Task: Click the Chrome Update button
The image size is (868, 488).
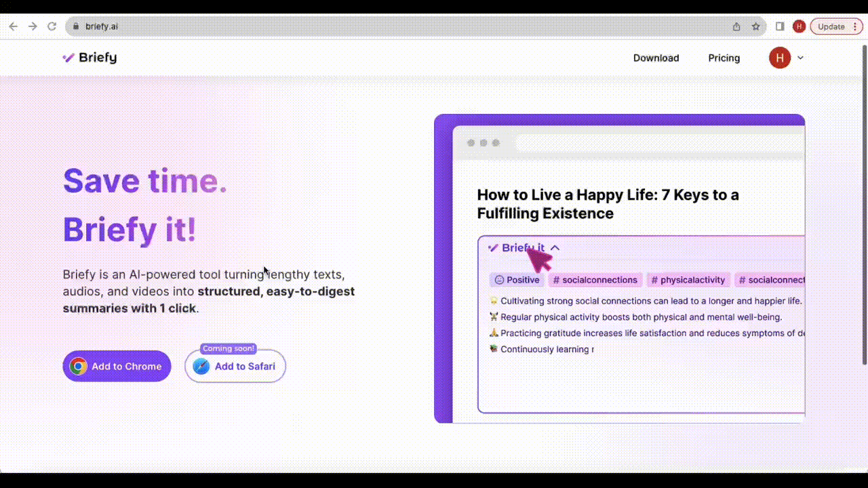Action: pyautogui.click(x=831, y=26)
